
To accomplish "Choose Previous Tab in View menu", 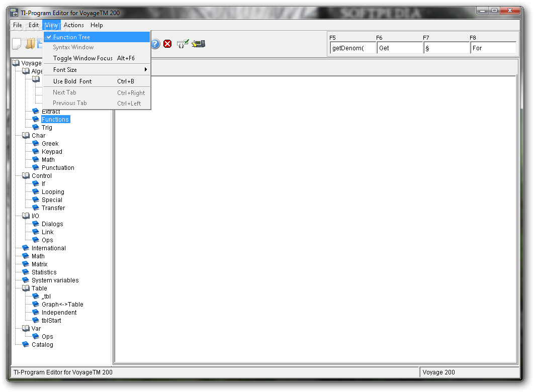I will click(x=97, y=103).
